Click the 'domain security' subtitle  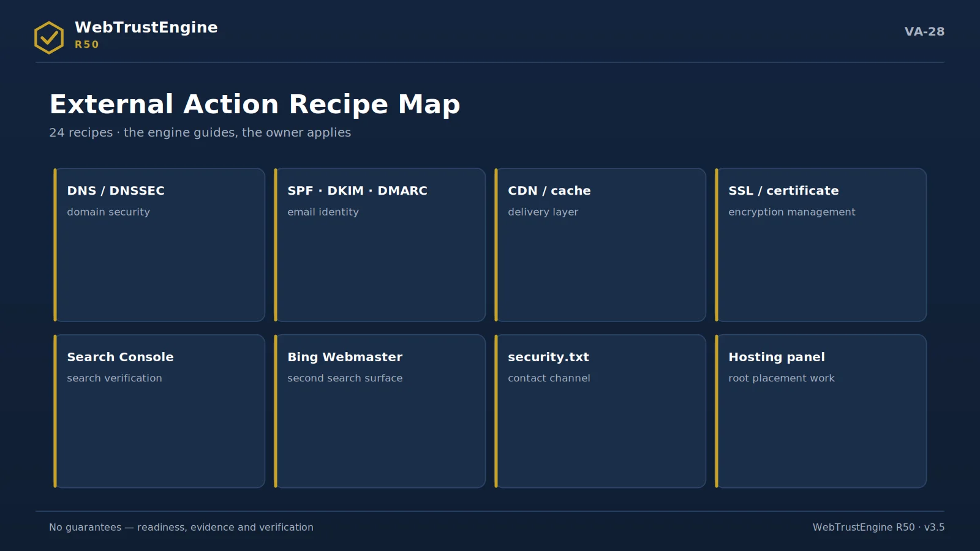pos(108,212)
